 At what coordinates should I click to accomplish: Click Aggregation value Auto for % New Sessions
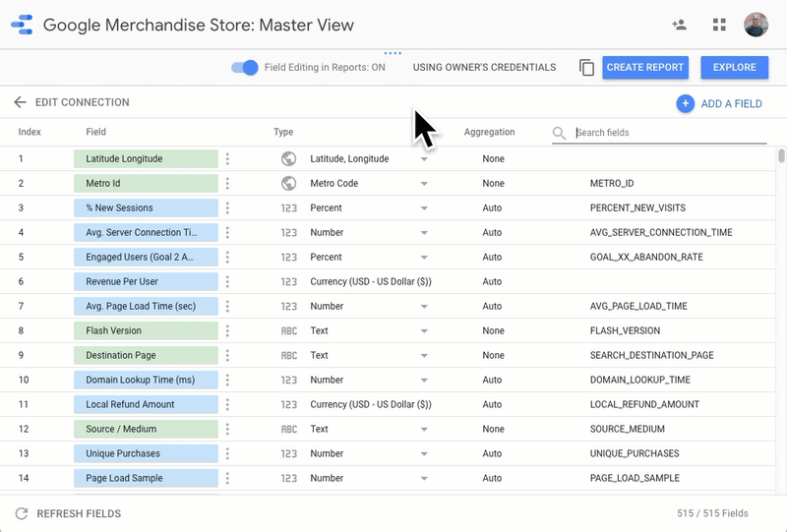click(492, 207)
